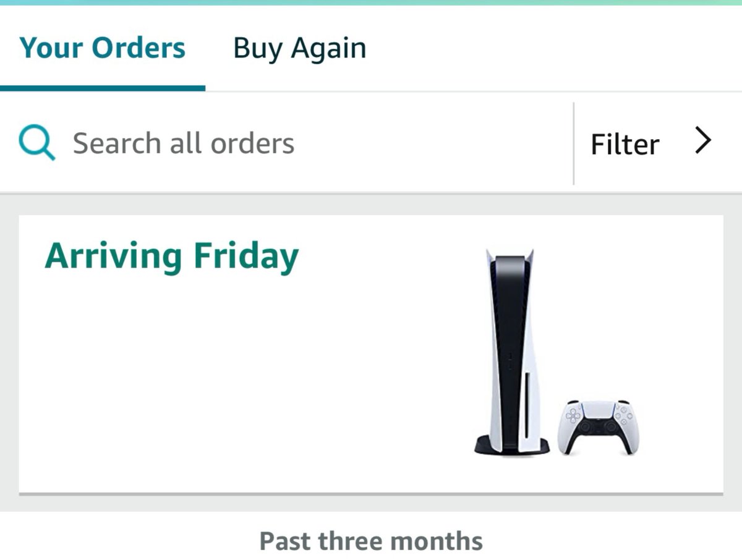Viewport: 742px width, 560px height.
Task: Focus the Search all orders field
Action: tap(287, 143)
